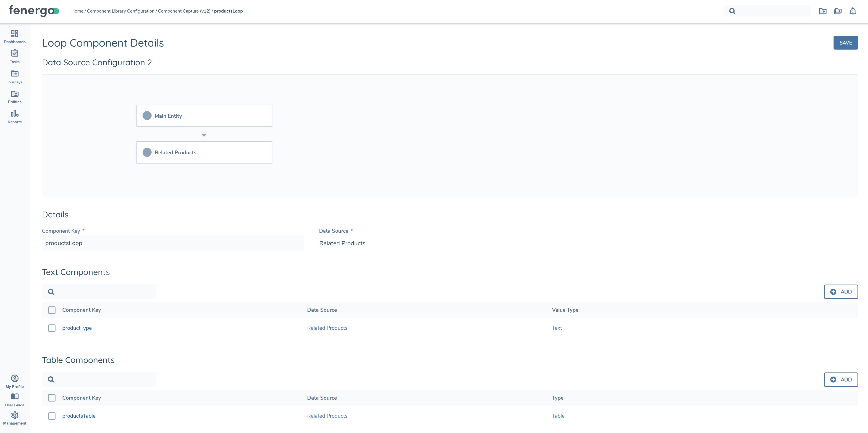Toggle the select-all checkbox in Table Components
Image resolution: width=868 pixels, height=433 pixels.
coord(52,398)
